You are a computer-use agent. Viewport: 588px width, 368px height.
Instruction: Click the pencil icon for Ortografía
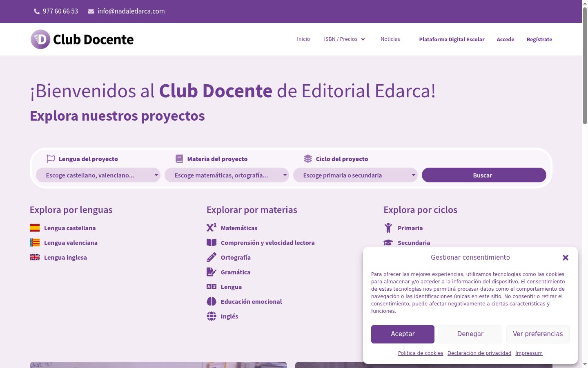(x=212, y=257)
